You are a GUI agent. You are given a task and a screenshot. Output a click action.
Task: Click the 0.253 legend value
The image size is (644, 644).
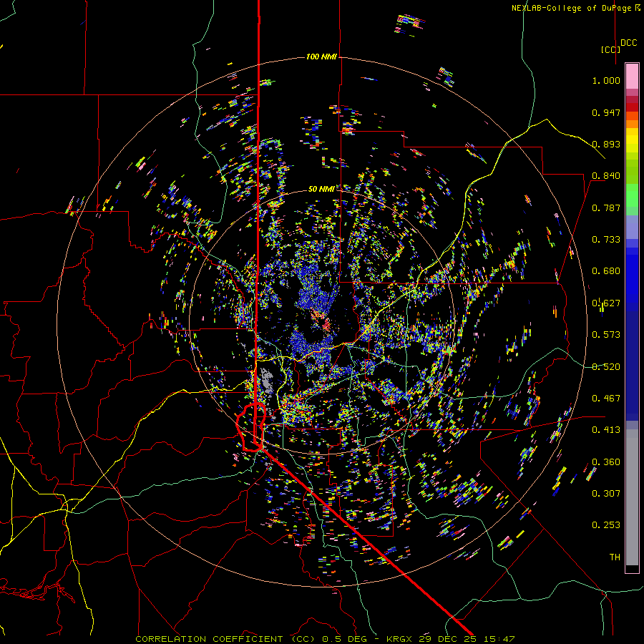click(x=606, y=525)
